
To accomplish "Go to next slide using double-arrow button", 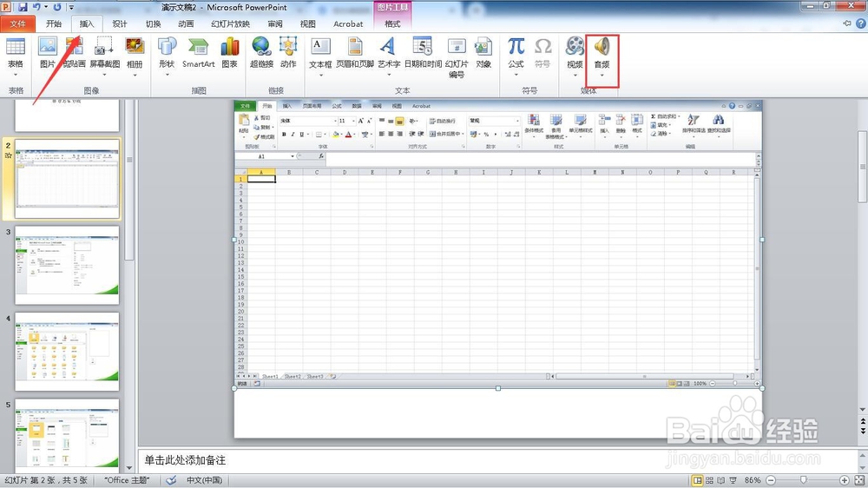I will tap(863, 431).
